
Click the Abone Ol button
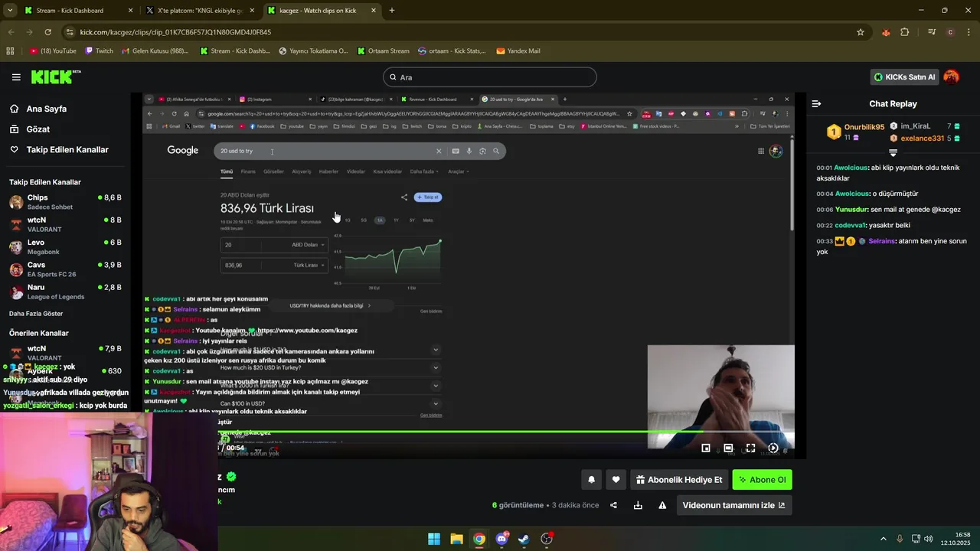762,480
